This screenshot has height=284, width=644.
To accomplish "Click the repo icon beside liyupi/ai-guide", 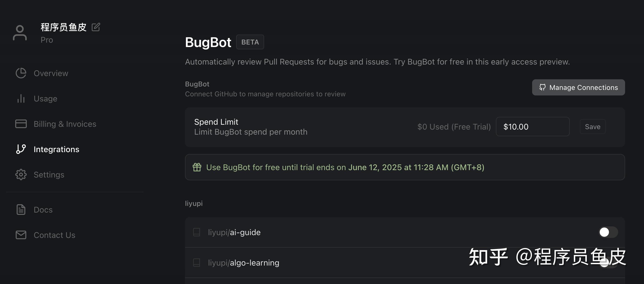I will pyautogui.click(x=197, y=232).
